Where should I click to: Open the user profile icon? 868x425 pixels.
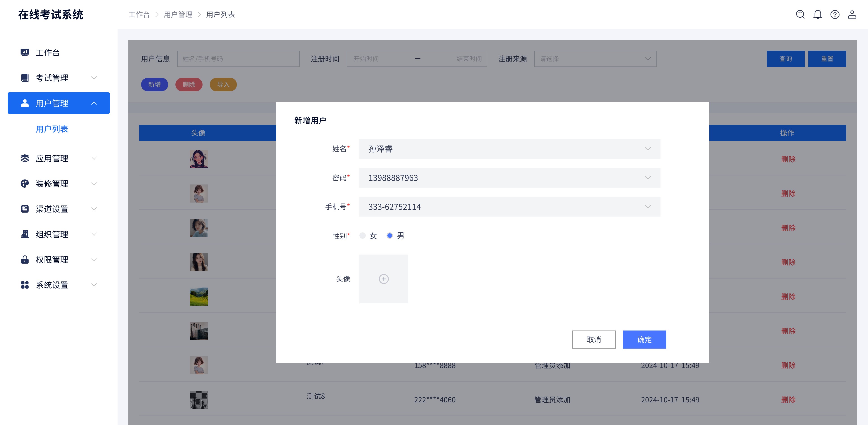point(852,14)
